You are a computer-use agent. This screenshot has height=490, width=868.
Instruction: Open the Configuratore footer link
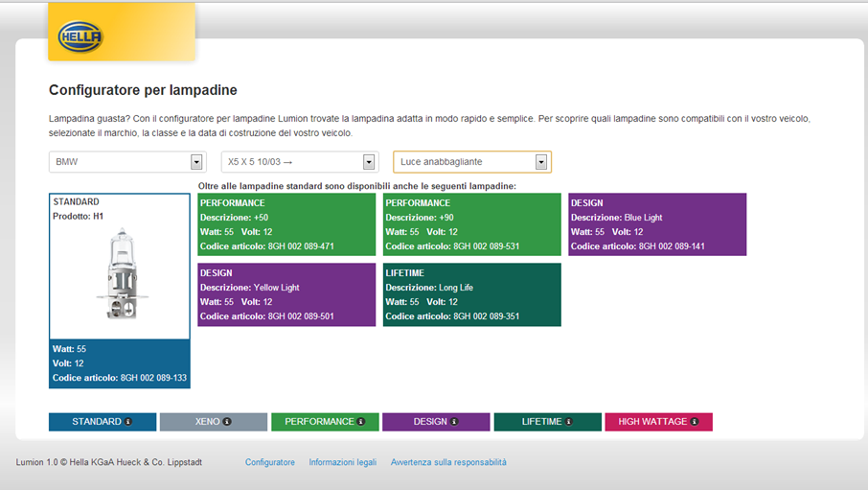[270, 462]
